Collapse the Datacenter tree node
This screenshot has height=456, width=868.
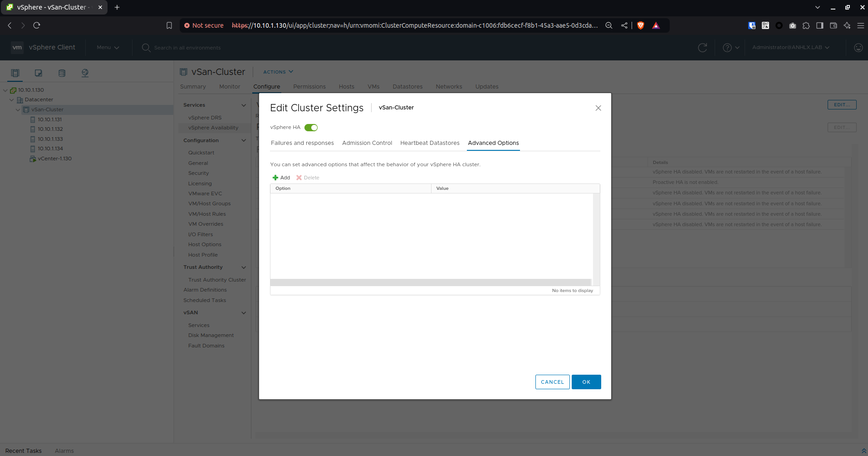pyautogui.click(x=12, y=100)
